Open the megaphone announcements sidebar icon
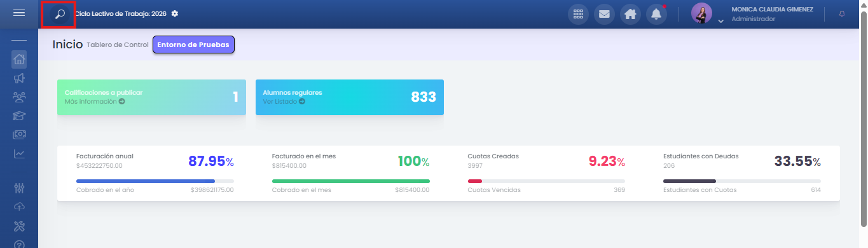This screenshot has width=868, height=248. pyautogui.click(x=19, y=78)
